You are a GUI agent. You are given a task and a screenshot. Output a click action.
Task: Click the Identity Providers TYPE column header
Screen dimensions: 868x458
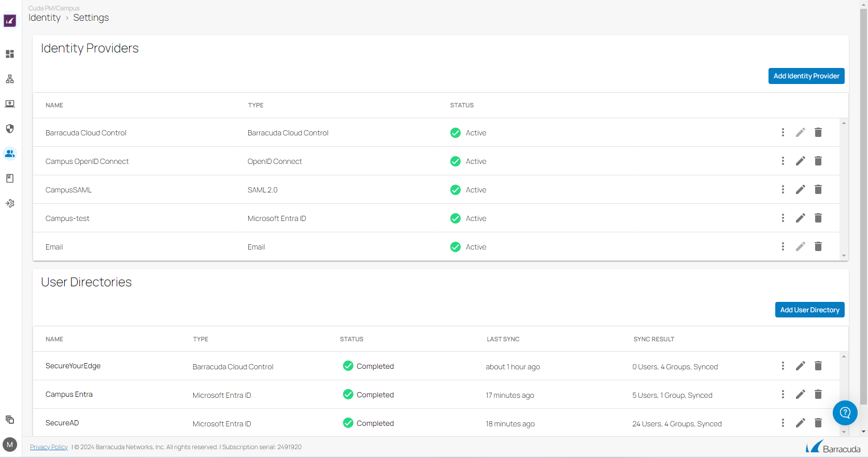pyautogui.click(x=256, y=105)
